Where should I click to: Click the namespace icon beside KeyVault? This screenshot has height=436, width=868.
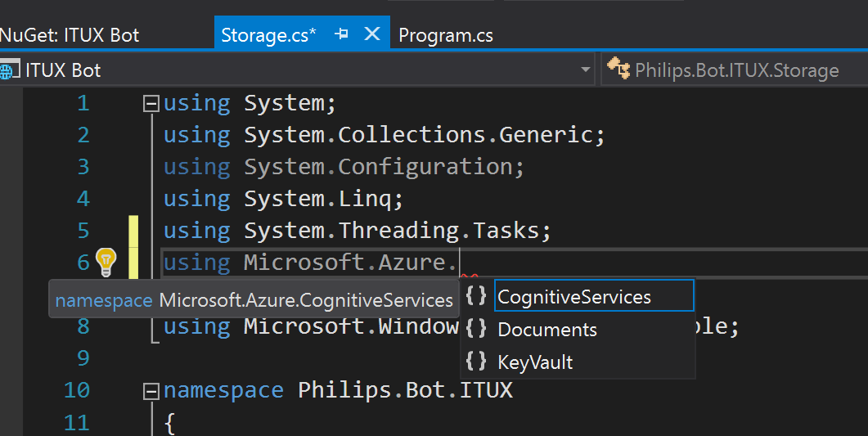pos(475,362)
